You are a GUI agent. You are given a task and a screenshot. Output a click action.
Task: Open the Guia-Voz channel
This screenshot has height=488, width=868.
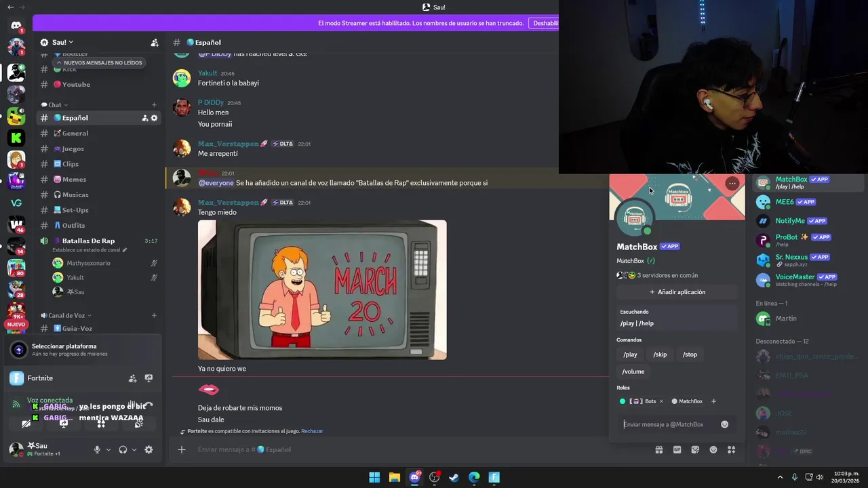pyautogui.click(x=100, y=329)
